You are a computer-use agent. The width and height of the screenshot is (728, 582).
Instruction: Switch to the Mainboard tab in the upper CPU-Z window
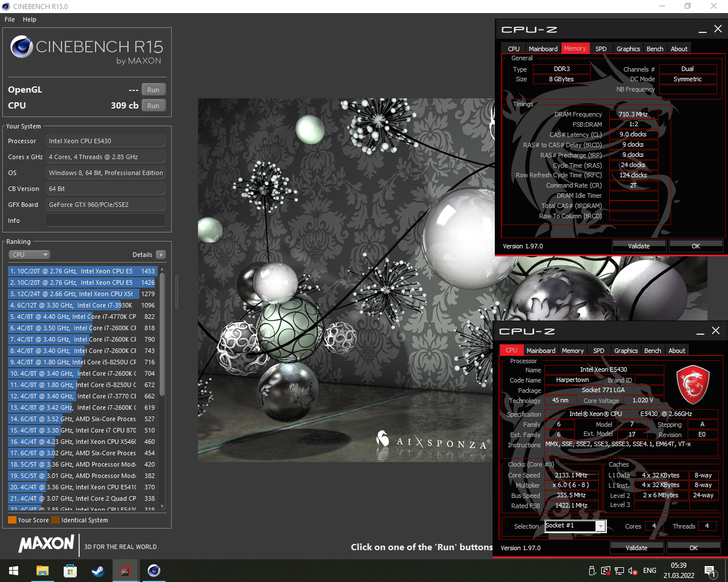click(543, 49)
